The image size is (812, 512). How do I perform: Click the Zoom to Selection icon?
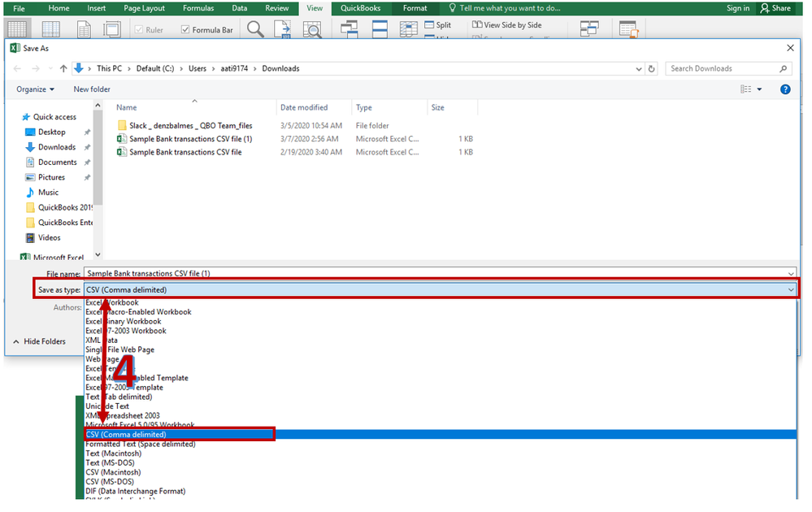coord(312,29)
